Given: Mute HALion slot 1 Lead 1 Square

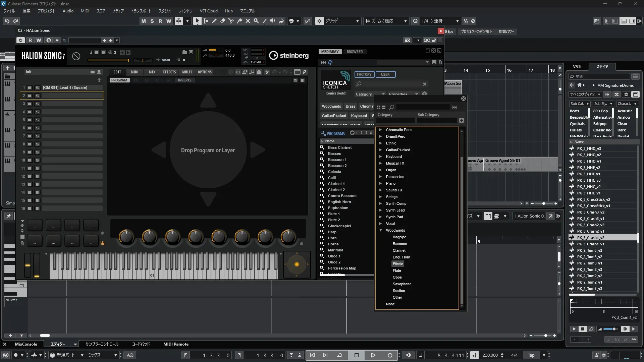Looking at the screenshot, I should [x=30, y=88].
